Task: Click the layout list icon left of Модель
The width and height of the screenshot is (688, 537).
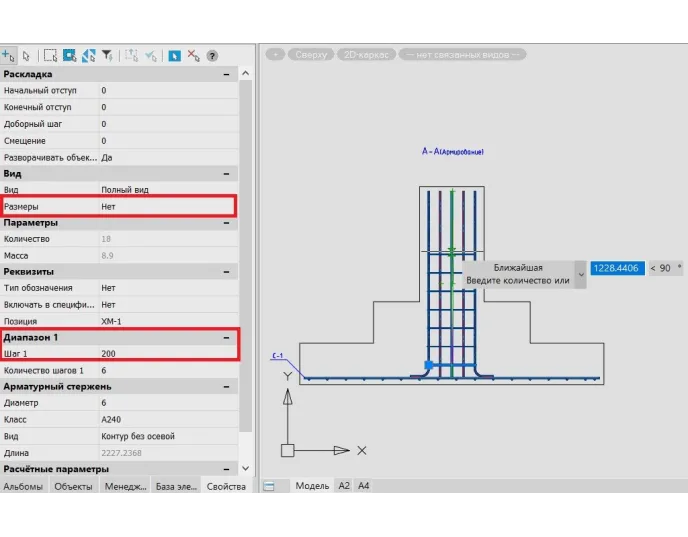Action: [x=268, y=486]
